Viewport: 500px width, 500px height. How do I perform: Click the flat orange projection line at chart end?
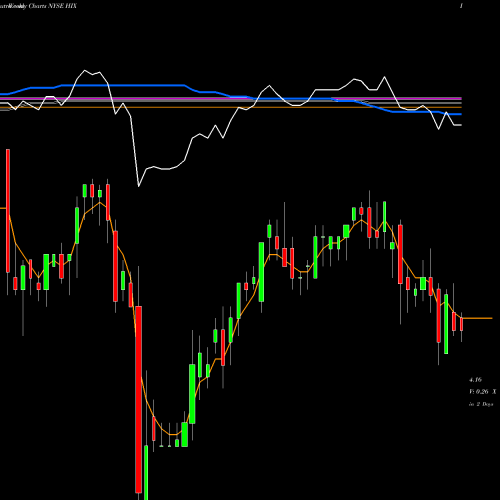coord(477,318)
